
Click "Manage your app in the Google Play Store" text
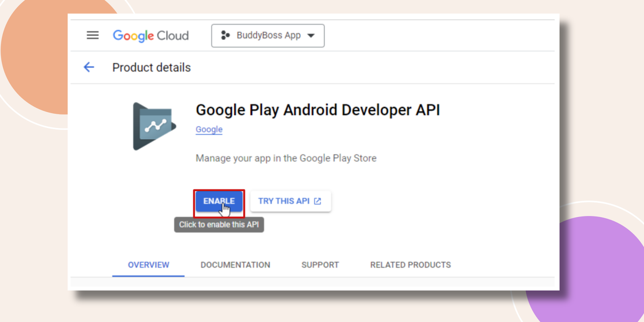point(286,158)
